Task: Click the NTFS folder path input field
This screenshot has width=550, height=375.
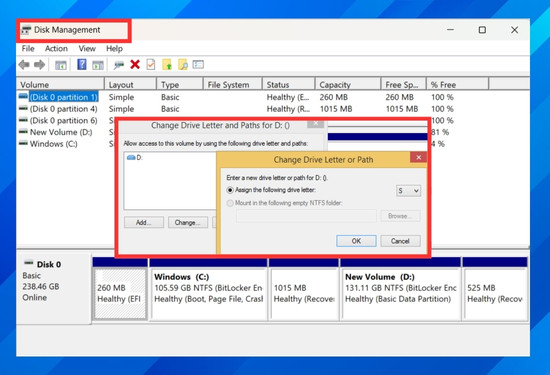Action: pyautogui.click(x=306, y=216)
